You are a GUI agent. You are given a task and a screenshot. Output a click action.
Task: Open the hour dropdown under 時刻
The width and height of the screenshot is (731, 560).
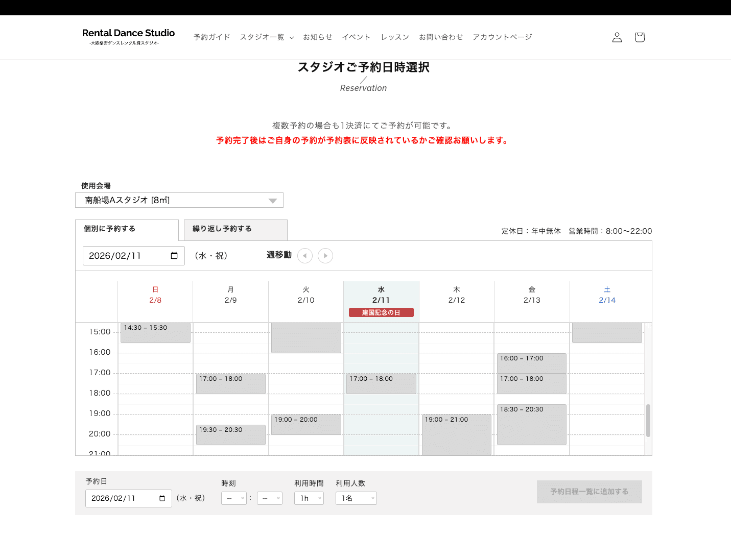233,498
